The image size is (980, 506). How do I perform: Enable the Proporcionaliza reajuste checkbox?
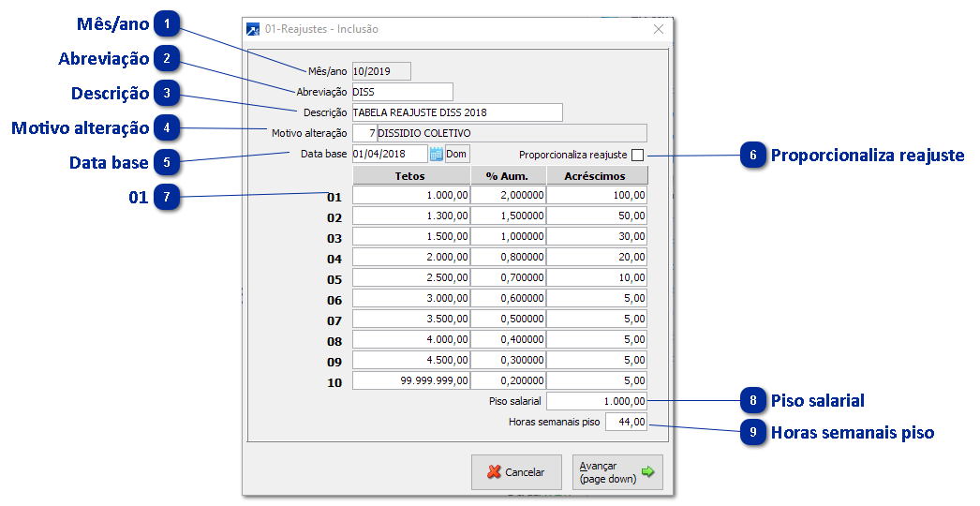tap(638, 155)
